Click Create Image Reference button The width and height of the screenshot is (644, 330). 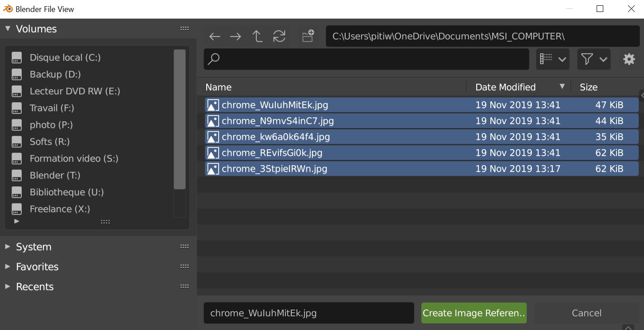474,313
